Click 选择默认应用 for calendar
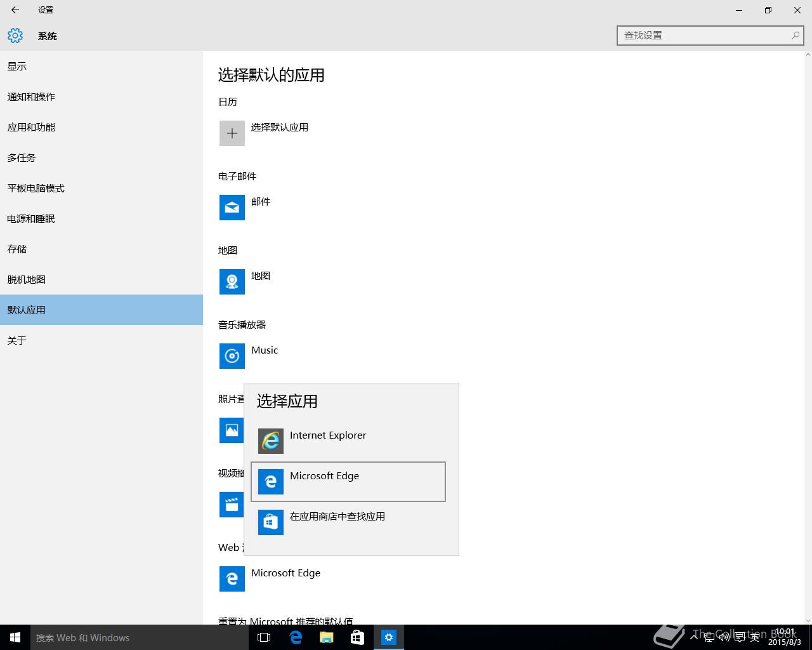This screenshot has height=650, width=812. point(280,127)
